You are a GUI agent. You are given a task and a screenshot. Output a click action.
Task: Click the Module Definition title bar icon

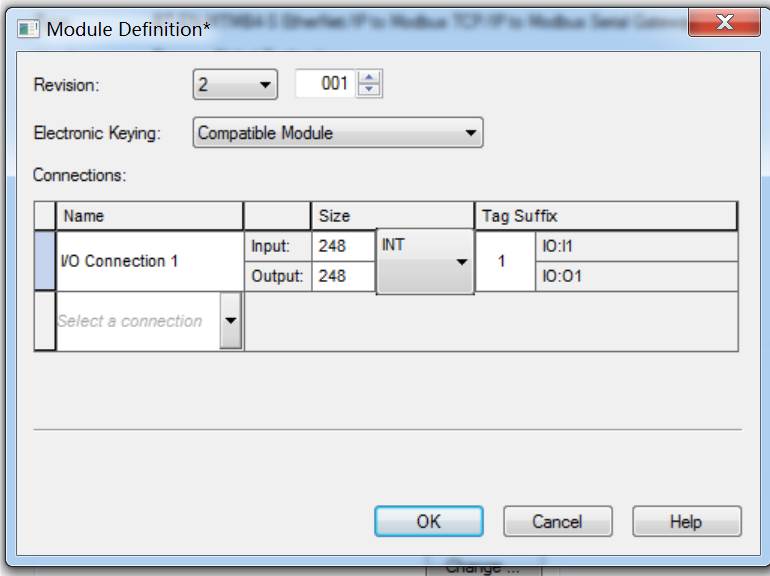28,29
